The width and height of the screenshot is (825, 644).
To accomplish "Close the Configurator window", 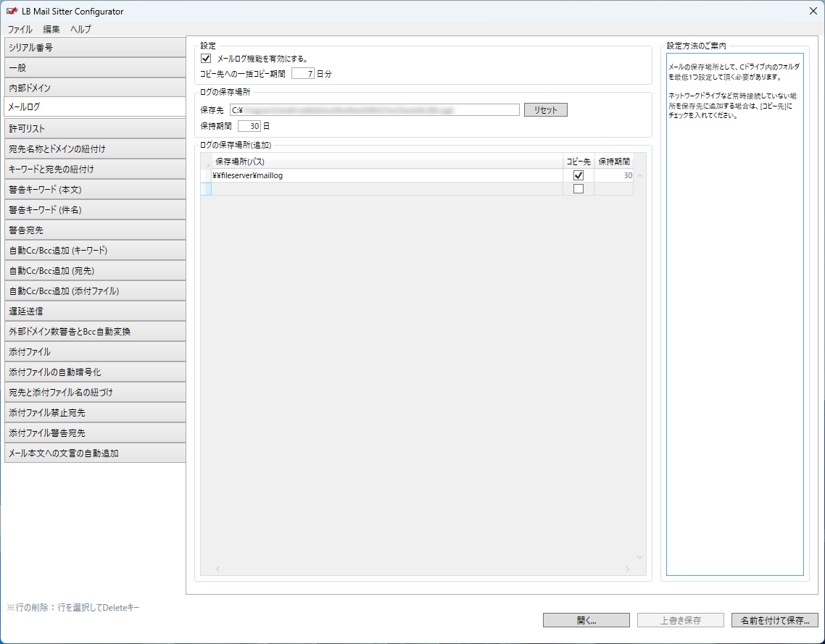I will click(x=813, y=11).
